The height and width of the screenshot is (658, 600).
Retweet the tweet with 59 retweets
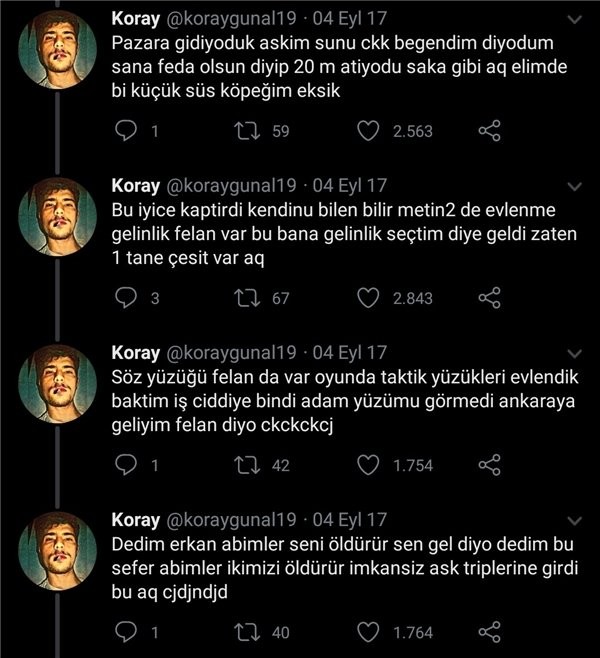click(247, 131)
